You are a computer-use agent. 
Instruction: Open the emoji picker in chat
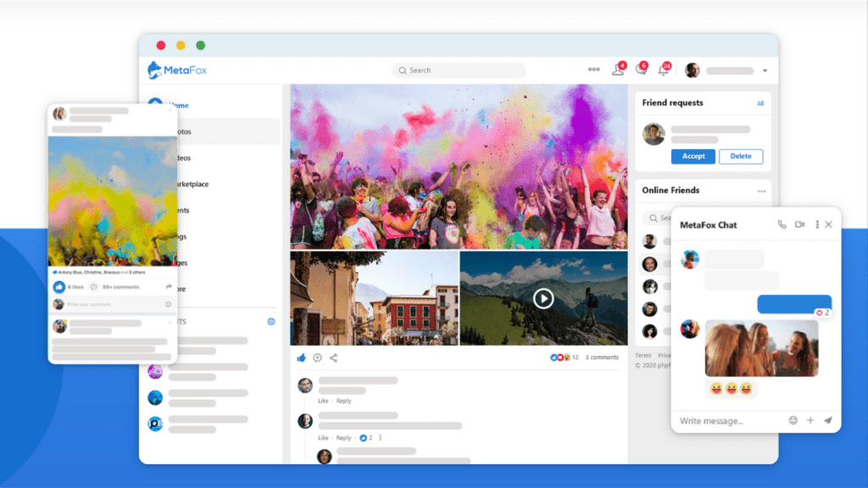coord(793,420)
